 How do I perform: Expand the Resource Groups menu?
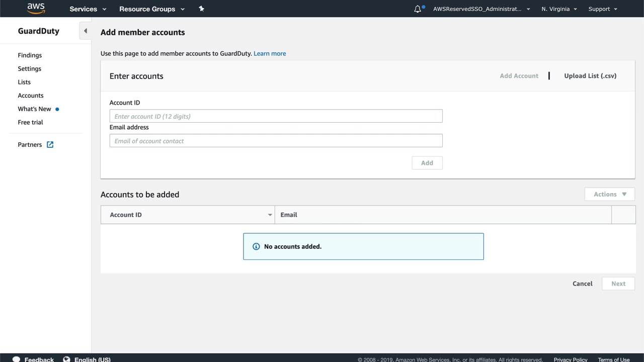pyautogui.click(x=152, y=9)
